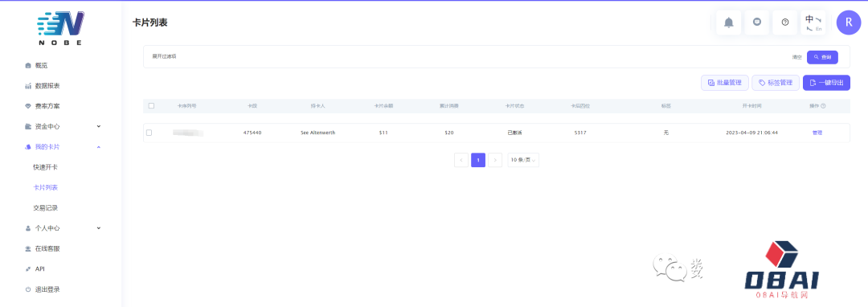Click the 卡片状态 column header
868x307 pixels.
pos(515,105)
